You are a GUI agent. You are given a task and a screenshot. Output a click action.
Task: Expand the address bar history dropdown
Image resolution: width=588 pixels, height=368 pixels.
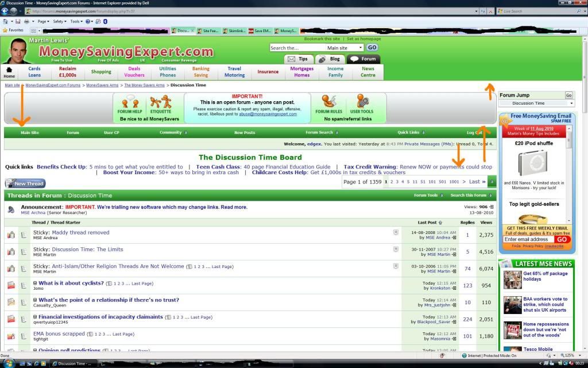point(476,11)
